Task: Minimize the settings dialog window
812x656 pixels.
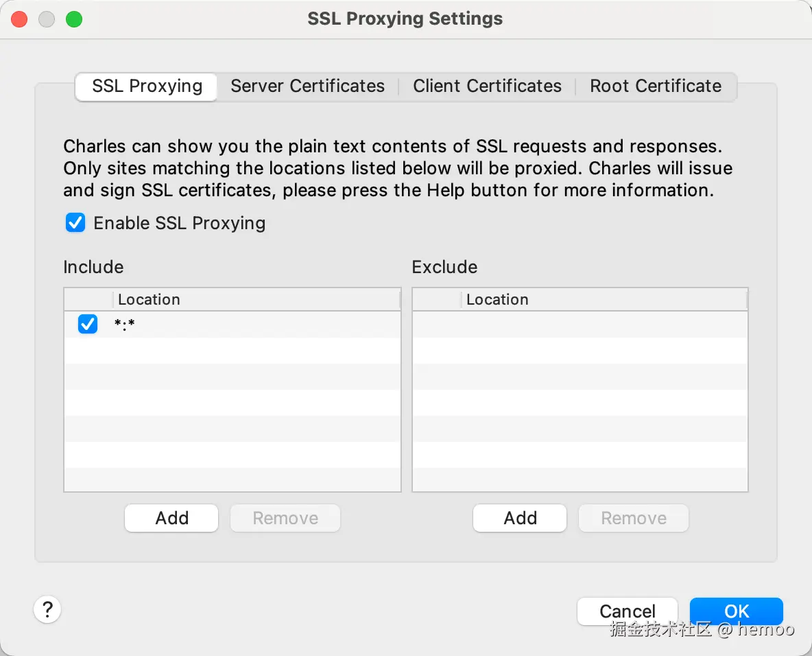Action: pyautogui.click(x=47, y=19)
